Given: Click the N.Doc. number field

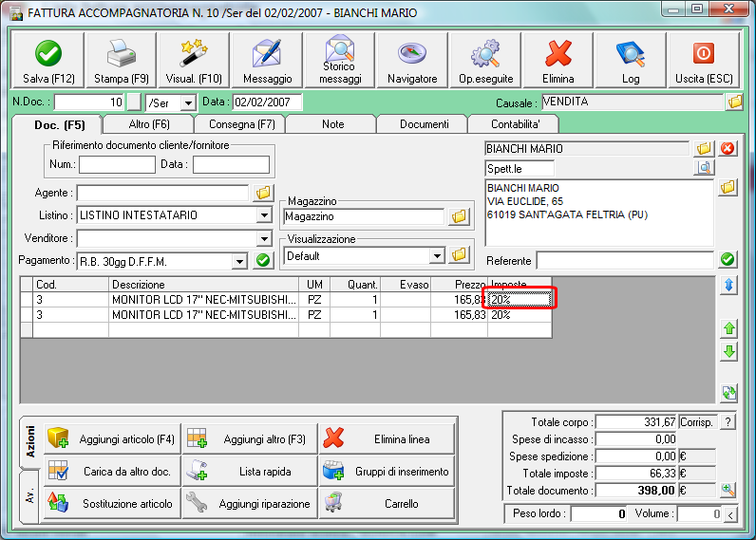Looking at the screenshot, I should [x=89, y=102].
